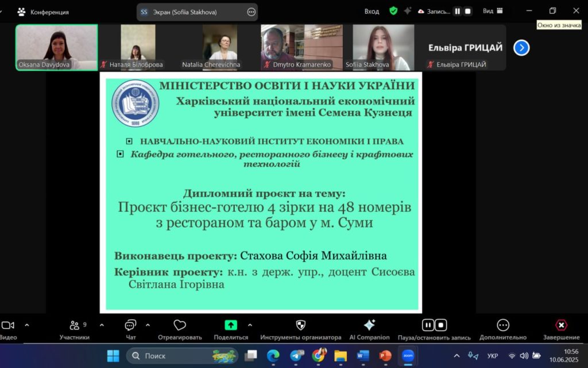This screenshot has width=588, height=368.
Task: Click the green Поделиться share screen icon
Action: coord(231,325)
